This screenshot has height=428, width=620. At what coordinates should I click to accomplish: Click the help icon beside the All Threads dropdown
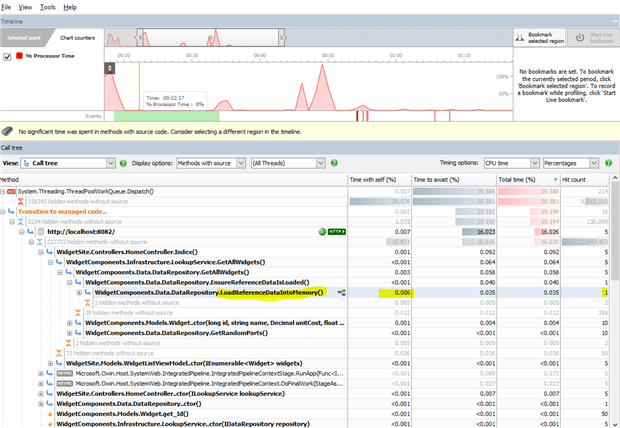pyautogui.click(x=332, y=162)
